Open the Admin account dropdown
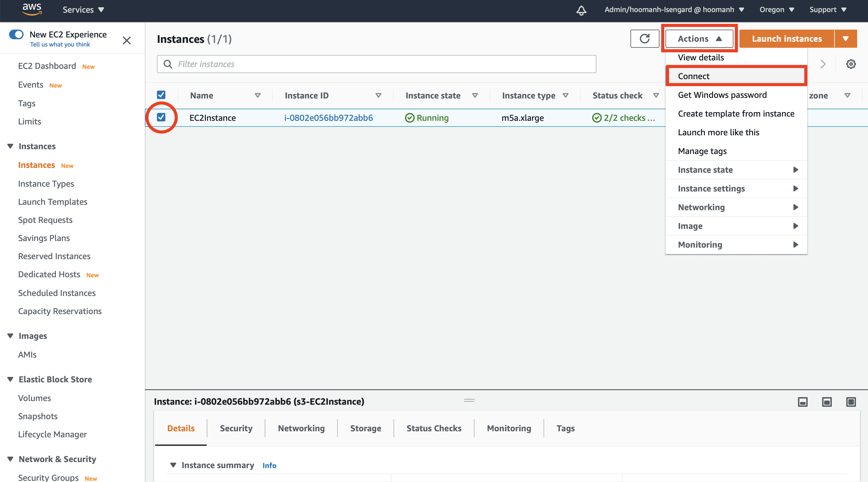Image resolution: width=868 pixels, height=482 pixels. coord(674,9)
